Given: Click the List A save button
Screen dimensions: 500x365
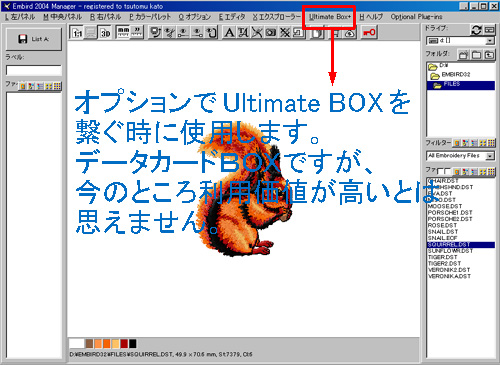Looking at the screenshot, I should [x=34, y=39].
